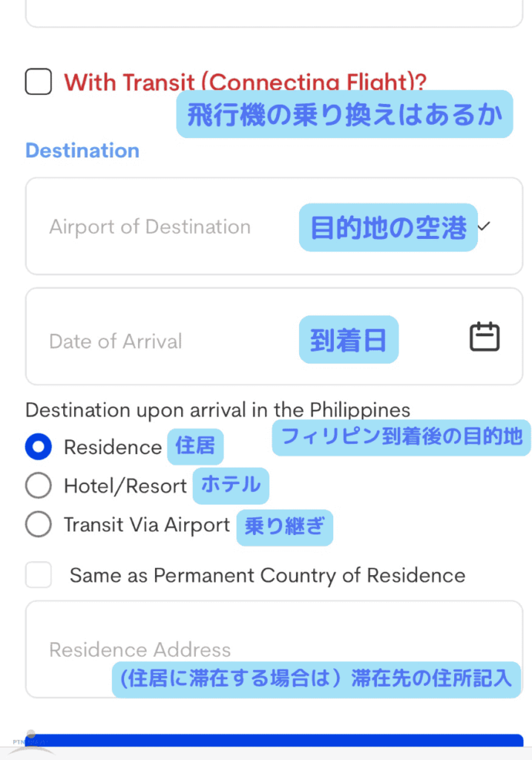Click into the Residence Address text field
The image size is (532, 760).
140,649
